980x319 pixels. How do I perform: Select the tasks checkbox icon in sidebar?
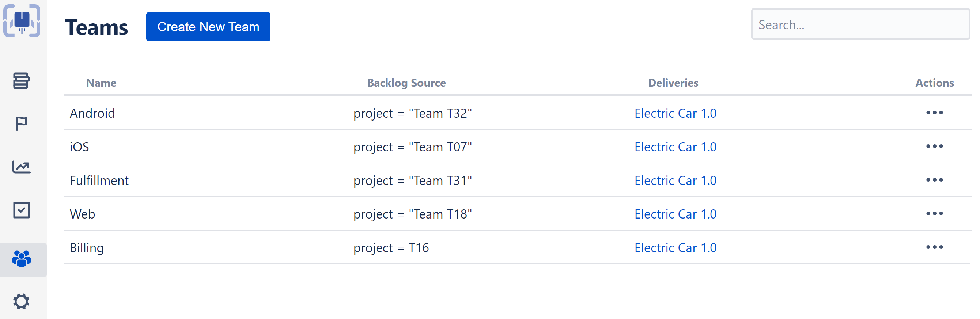tap(22, 209)
